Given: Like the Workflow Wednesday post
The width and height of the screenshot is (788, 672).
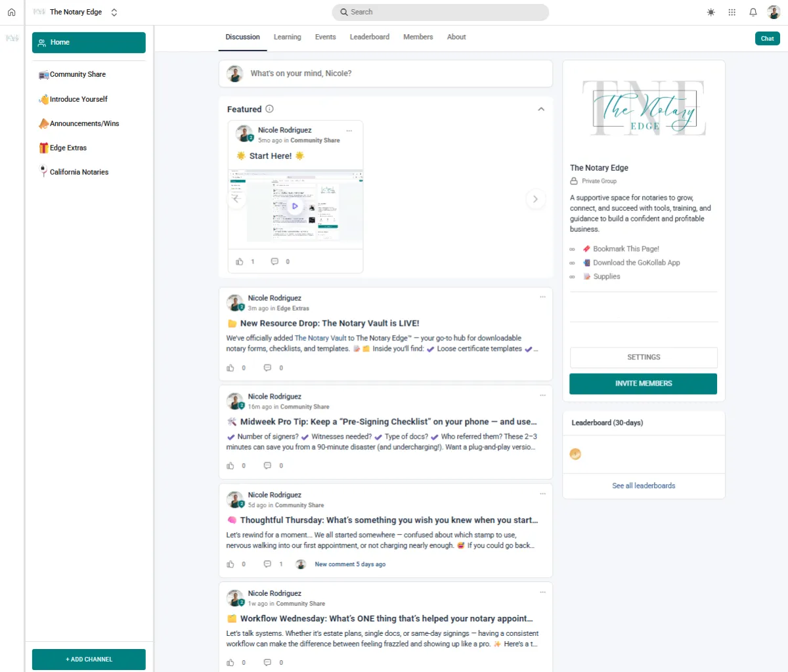Looking at the screenshot, I should (230, 663).
